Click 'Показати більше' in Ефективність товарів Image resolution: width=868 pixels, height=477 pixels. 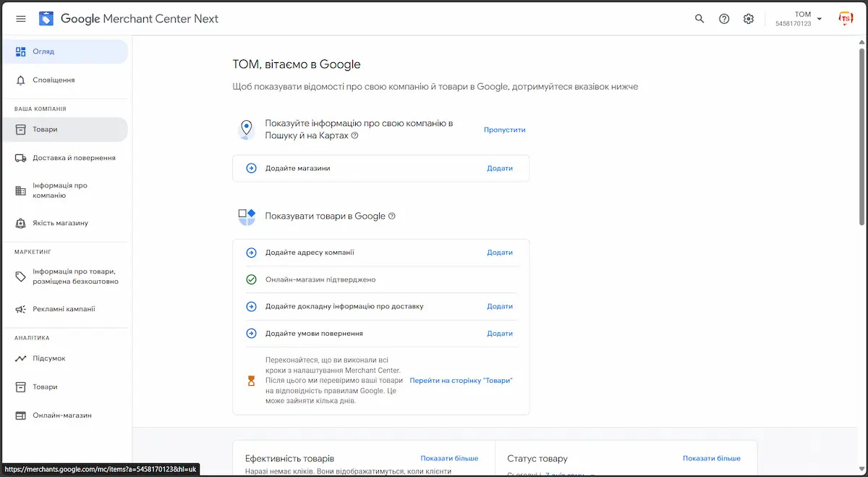[448, 458]
